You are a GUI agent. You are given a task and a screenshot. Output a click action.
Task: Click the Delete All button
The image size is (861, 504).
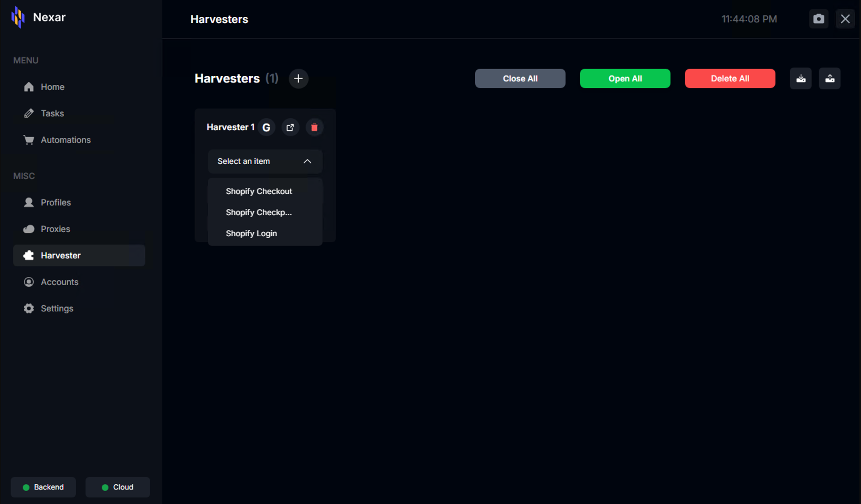pyautogui.click(x=730, y=78)
